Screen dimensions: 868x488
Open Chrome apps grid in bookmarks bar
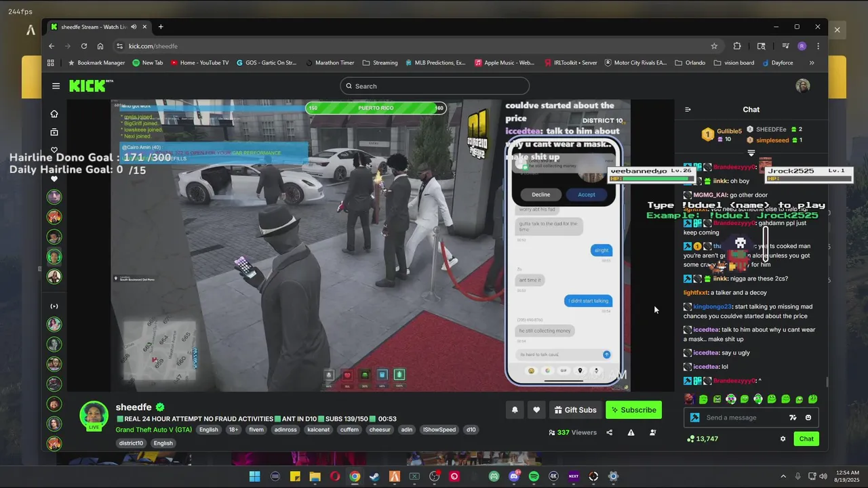(x=51, y=63)
